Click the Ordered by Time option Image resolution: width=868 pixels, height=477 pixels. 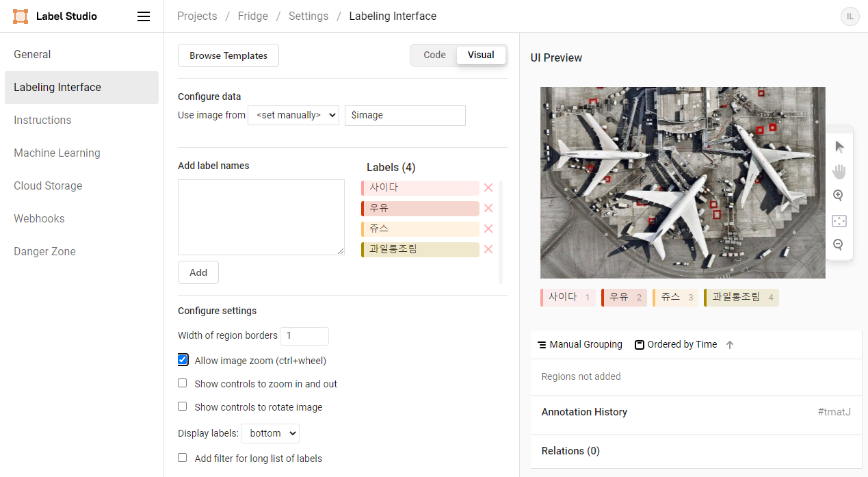click(676, 345)
